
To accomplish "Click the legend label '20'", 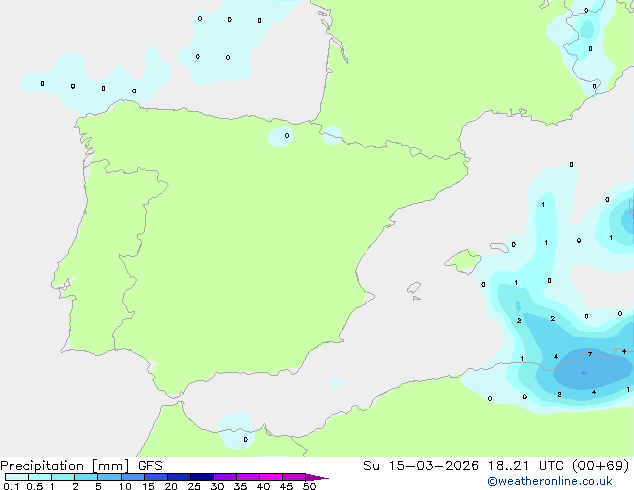I will click(x=171, y=486).
